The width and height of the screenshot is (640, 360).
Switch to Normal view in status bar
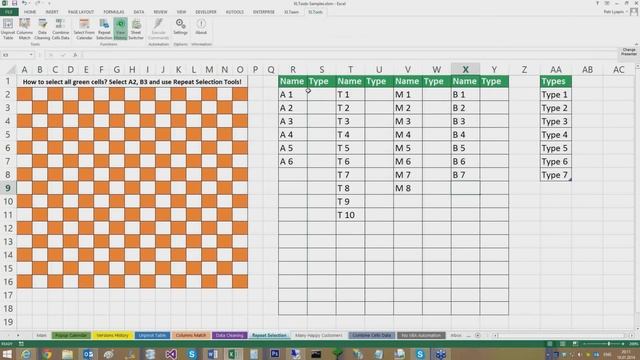click(550, 344)
